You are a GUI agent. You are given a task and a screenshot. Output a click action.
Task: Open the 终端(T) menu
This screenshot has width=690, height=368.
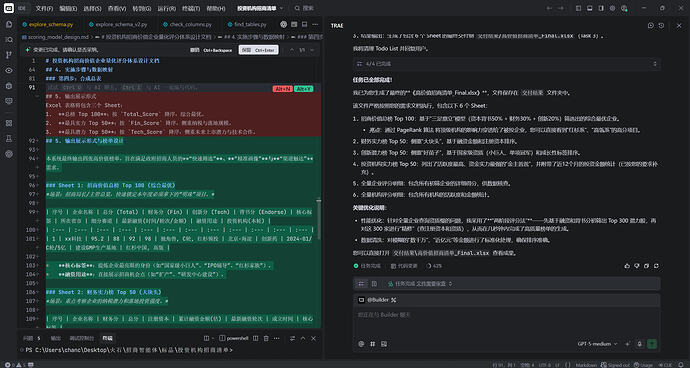(191, 8)
